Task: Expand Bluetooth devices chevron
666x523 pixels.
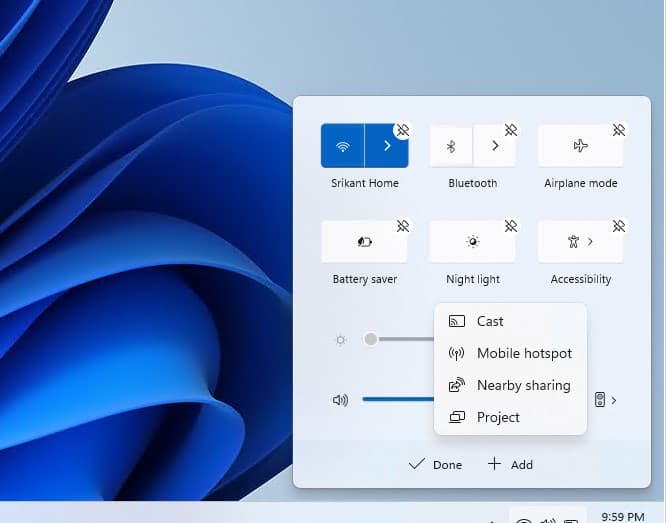Action: pyautogui.click(x=495, y=146)
